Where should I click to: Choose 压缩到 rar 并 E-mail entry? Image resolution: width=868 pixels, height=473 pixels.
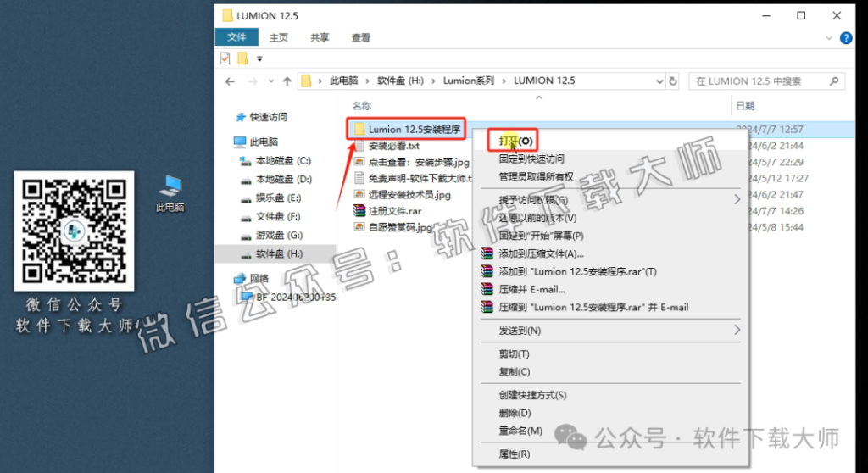click(x=593, y=307)
